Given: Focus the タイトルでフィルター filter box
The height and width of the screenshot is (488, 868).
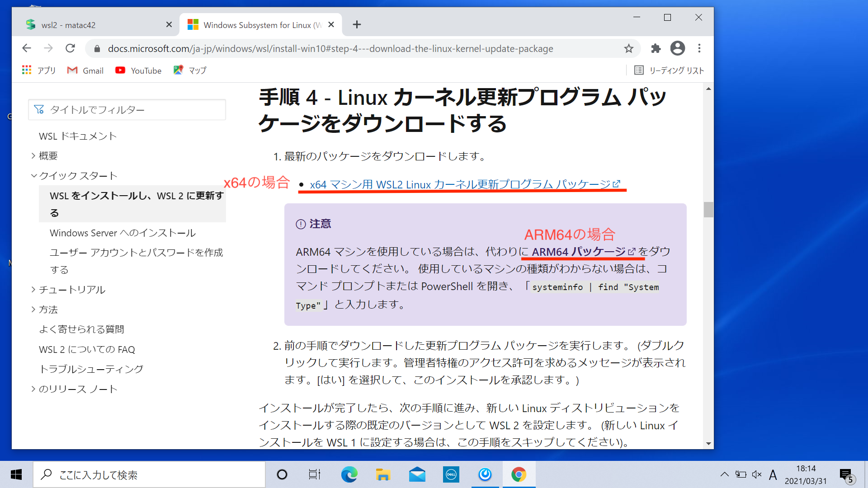Looking at the screenshot, I should click(127, 110).
